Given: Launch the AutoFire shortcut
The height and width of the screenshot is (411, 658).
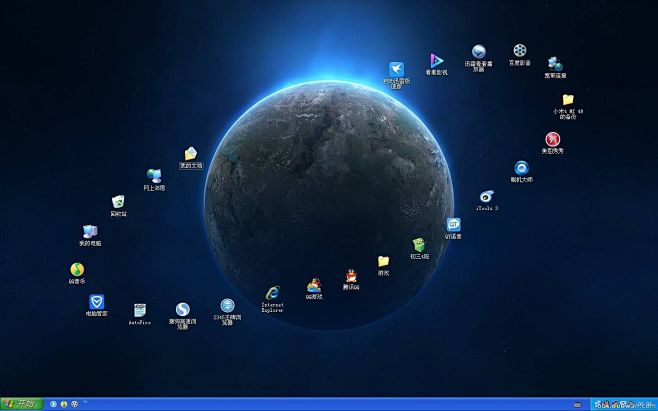Looking at the screenshot, I should coord(140,311).
